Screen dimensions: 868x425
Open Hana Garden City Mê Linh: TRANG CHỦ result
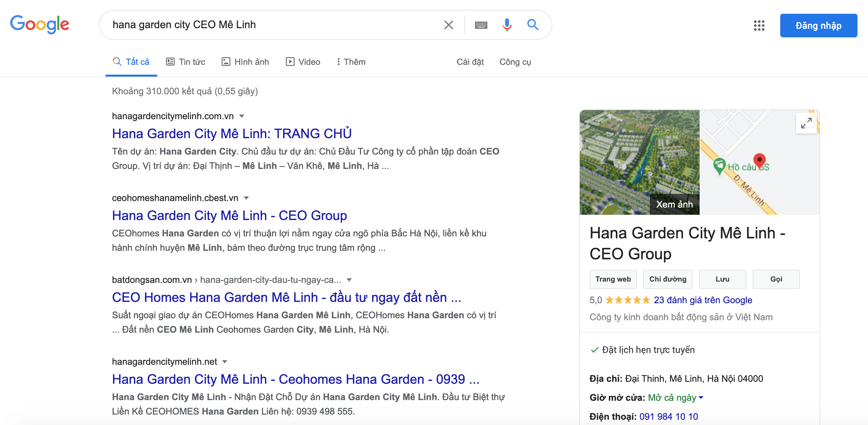point(232,134)
